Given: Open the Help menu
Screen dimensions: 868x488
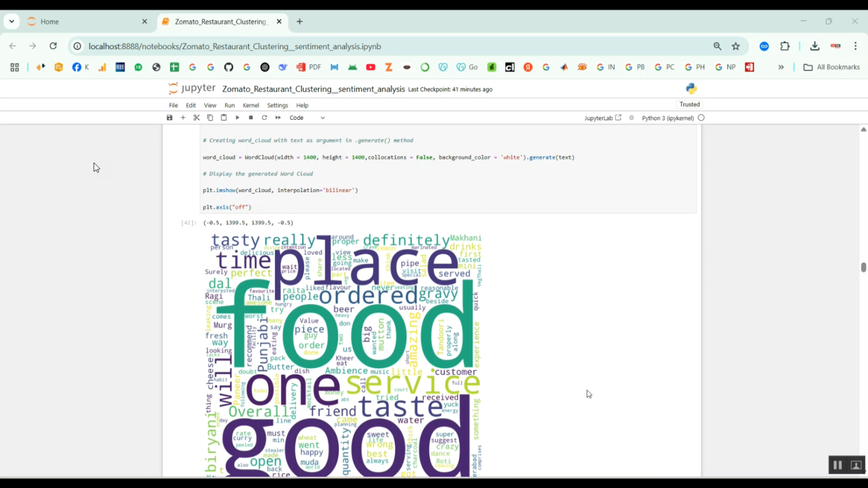Looking at the screenshot, I should 302,105.
